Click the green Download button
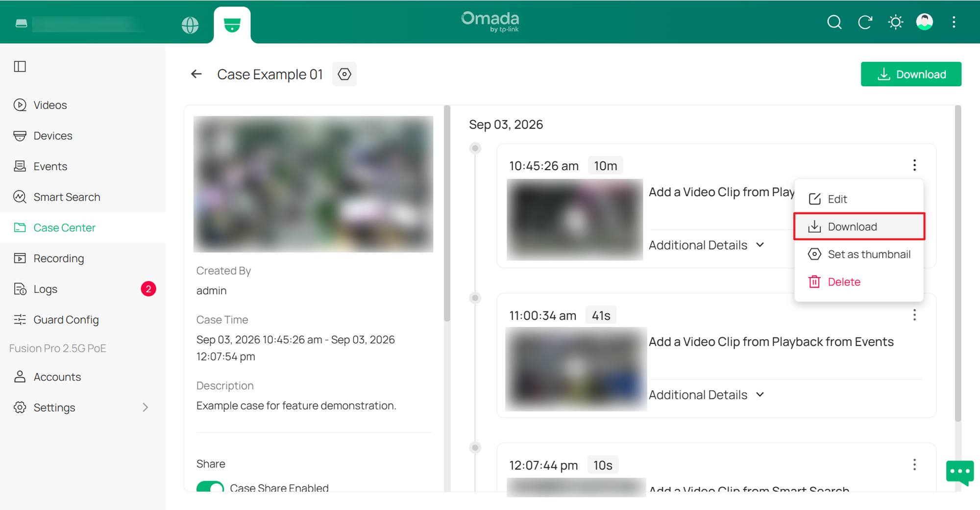Viewport: 980px width, 510px height. click(x=911, y=74)
